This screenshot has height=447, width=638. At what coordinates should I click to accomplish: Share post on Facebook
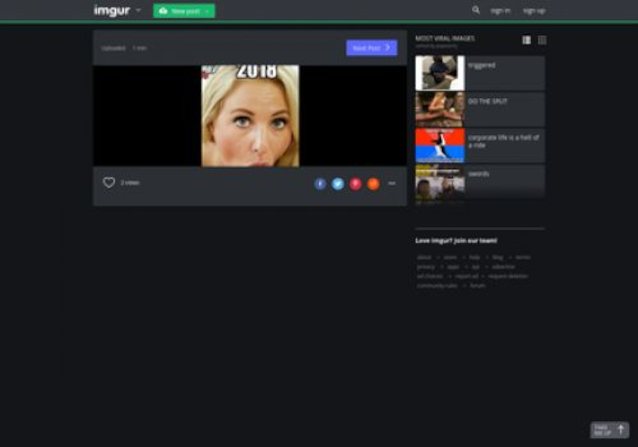(320, 184)
